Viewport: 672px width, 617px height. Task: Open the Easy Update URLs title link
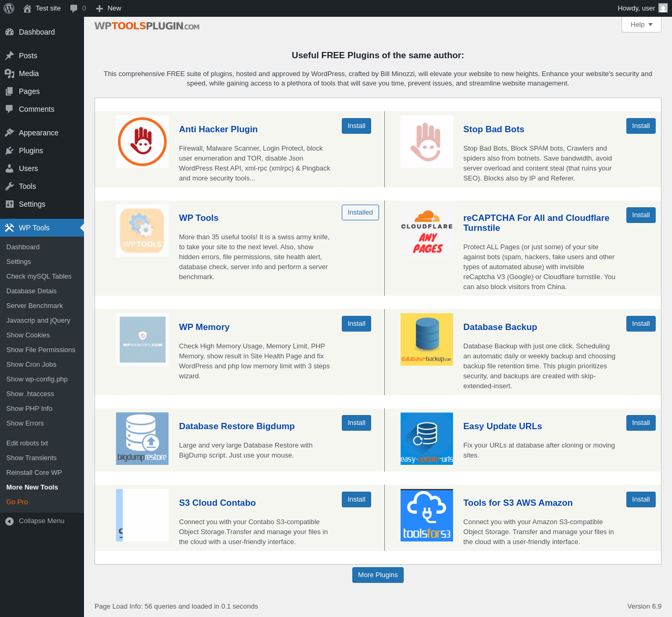pos(503,427)
